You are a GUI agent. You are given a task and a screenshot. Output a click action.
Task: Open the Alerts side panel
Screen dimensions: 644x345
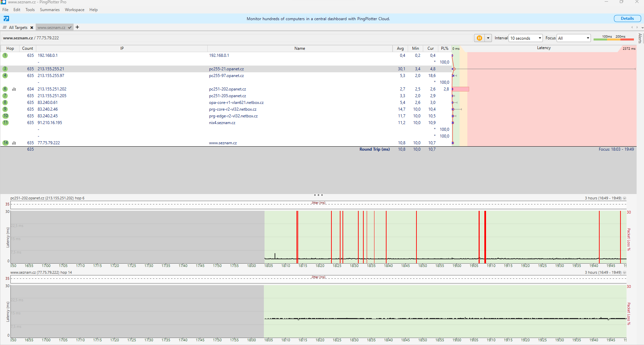pyautogui.click(x=640, y=38)
